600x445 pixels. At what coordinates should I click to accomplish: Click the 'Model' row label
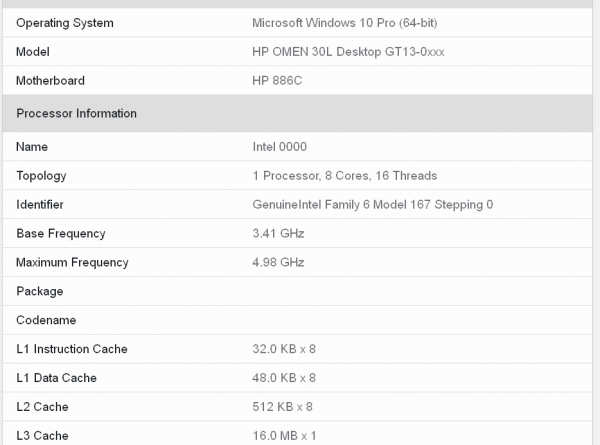(33, 52)
